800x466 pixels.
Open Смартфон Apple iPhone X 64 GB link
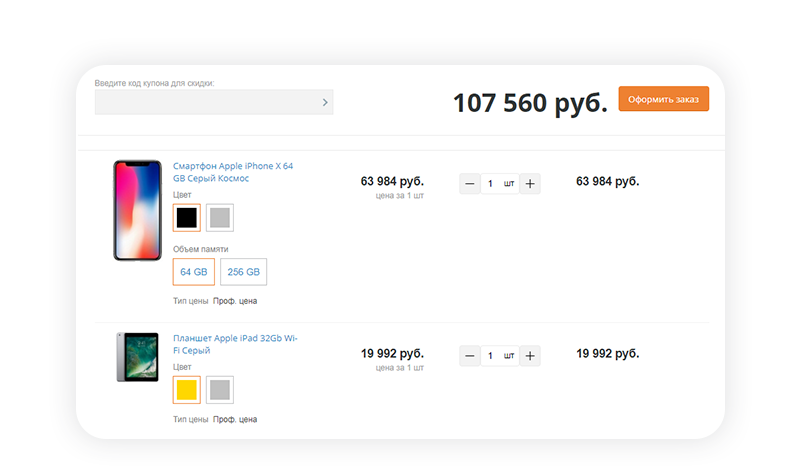coord(233,172)
